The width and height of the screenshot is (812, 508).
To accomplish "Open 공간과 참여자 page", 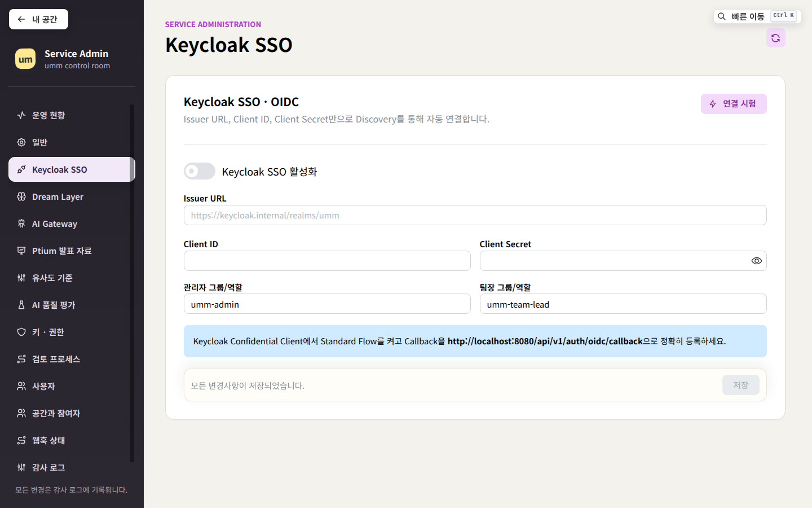I will point(72,413).
